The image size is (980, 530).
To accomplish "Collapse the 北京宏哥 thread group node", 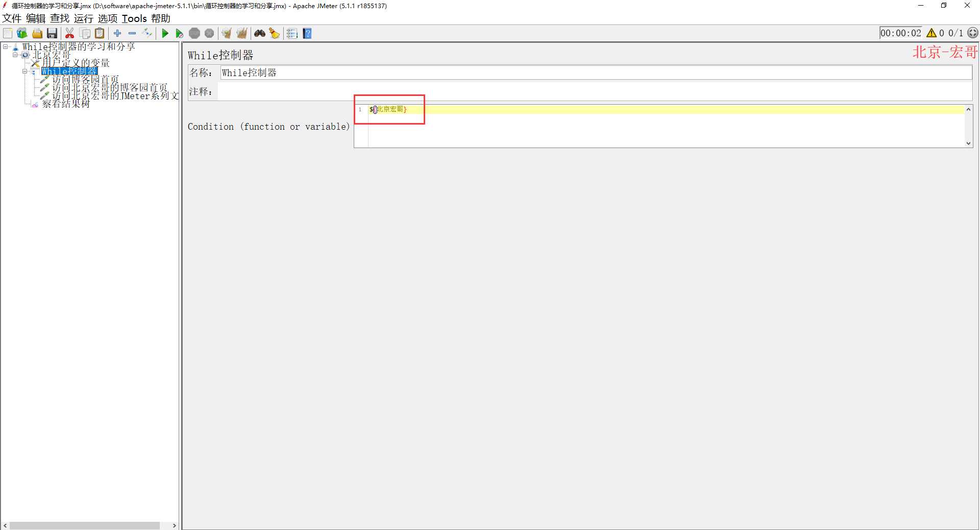I will (15, 55).
